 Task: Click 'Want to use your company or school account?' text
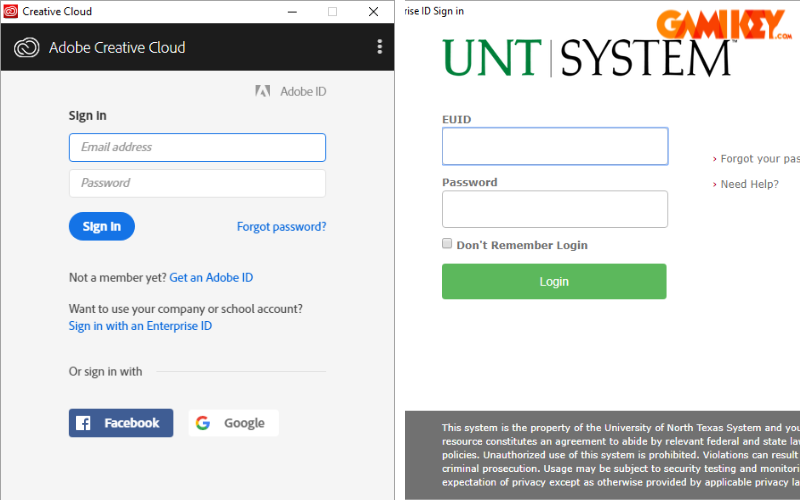point(186,309)
